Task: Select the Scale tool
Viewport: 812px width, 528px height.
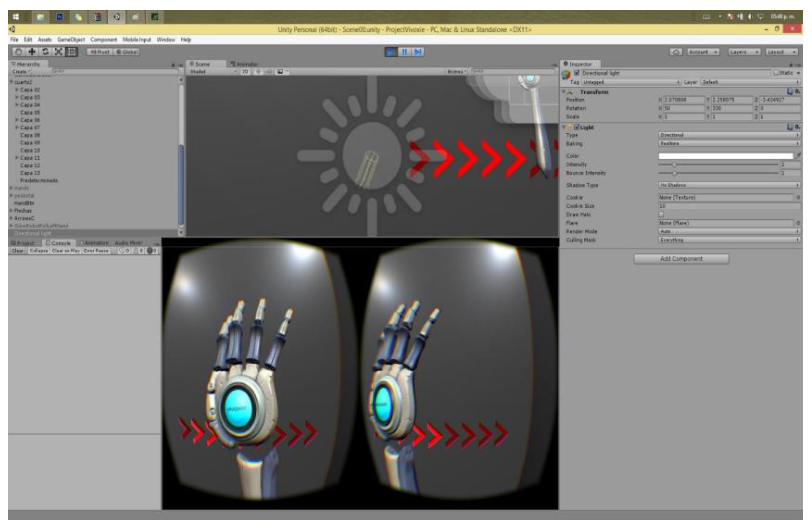Action: (58, 52)
